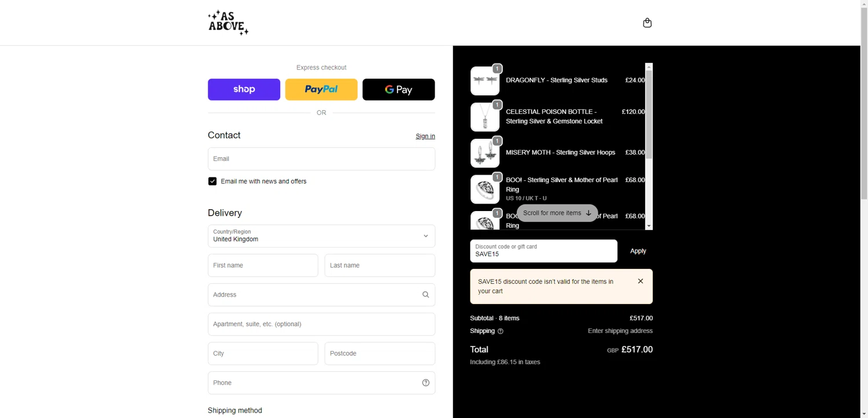Click the page vertical scrollbar thumb

(864, 104)
